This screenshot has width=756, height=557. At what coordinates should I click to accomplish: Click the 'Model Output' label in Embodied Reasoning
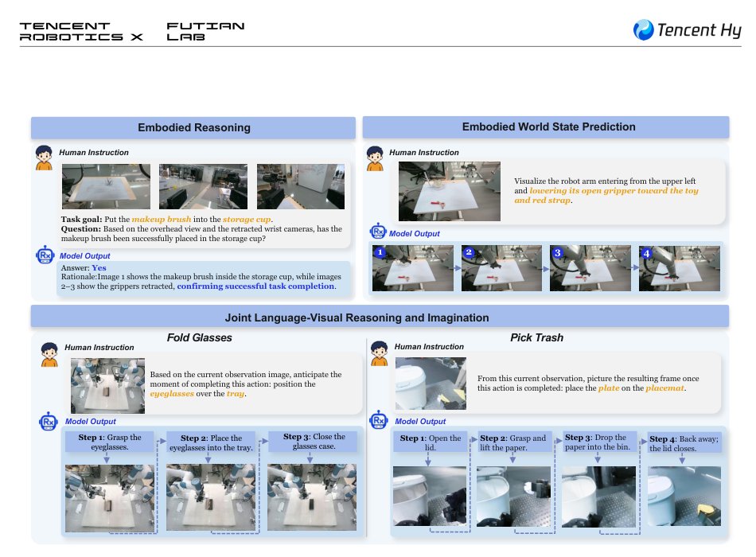pyautogui.click(x=85, y=256)
